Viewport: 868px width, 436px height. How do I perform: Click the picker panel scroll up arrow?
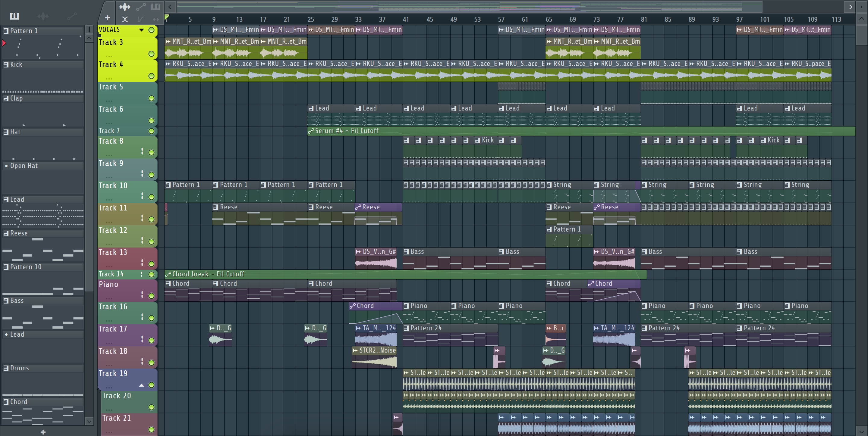[x=89, y=38]
